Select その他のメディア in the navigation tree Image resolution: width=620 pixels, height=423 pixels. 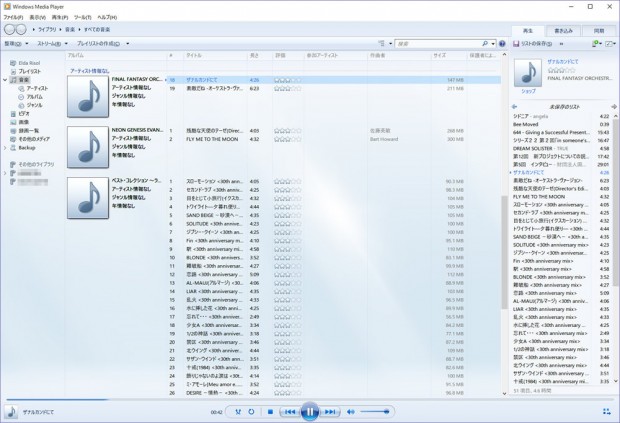tap(34, 139)
